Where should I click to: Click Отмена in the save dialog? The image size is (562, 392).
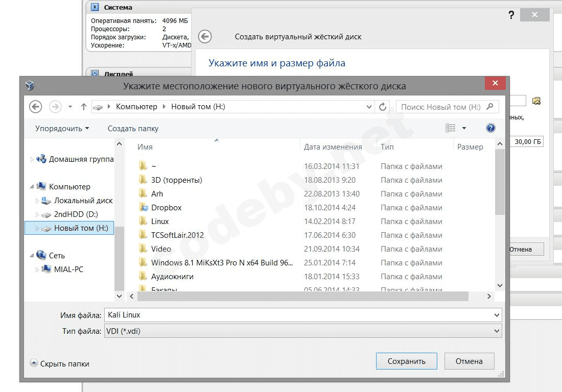click(x=469, y=361)
